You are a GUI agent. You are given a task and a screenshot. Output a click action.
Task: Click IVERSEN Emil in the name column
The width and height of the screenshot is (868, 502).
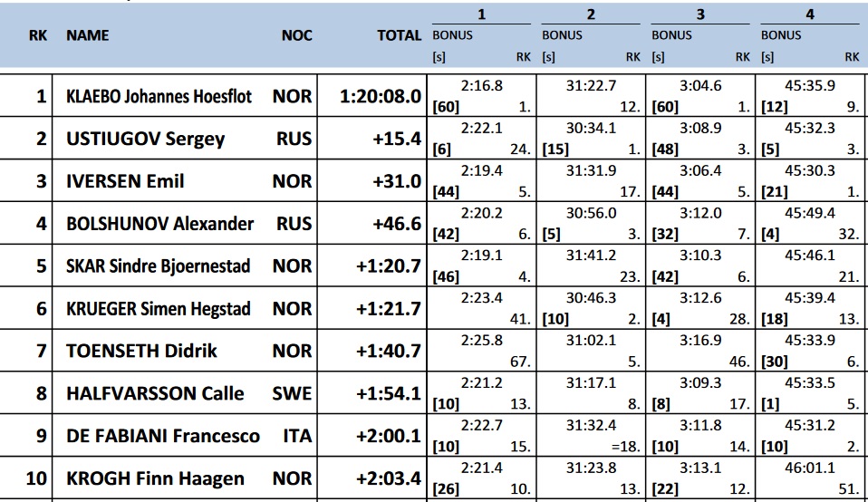coord(125,181)
